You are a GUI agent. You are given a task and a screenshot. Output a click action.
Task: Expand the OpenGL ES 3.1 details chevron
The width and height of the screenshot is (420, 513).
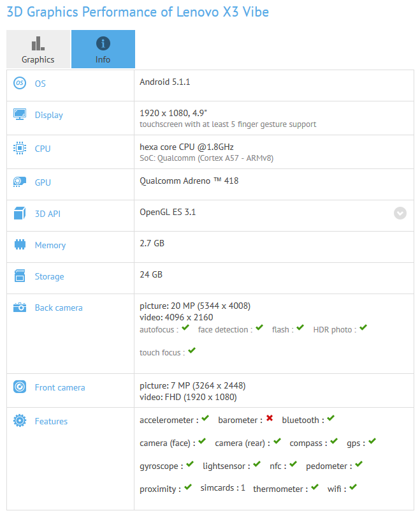[400, 213]
